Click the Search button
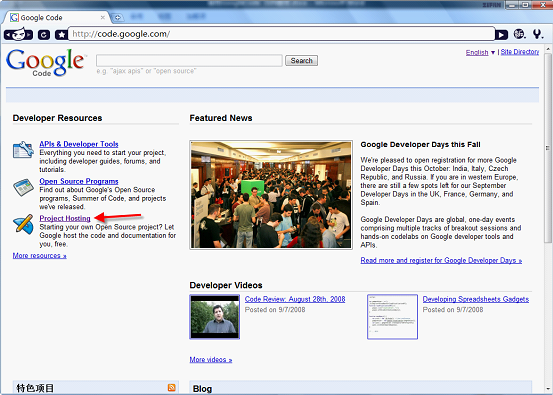This screenshot has height=395, width=553. [x=301, y=60]
